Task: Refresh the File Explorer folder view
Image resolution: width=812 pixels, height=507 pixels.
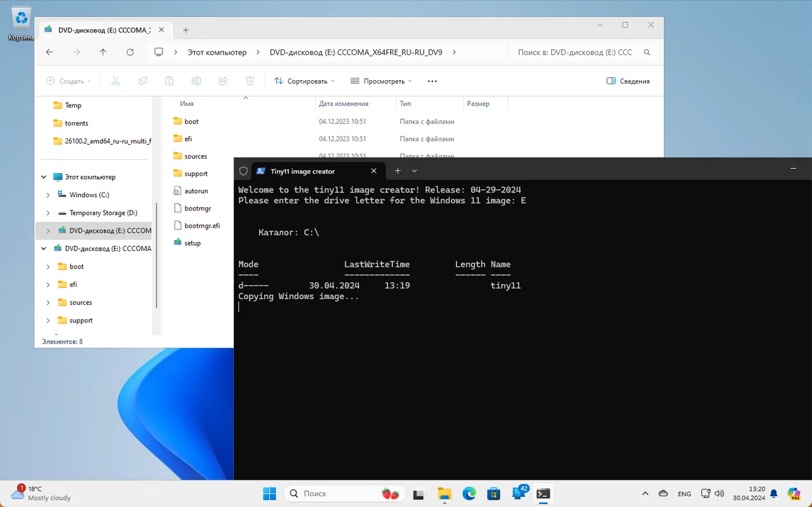Action: [x=130, y=52]
